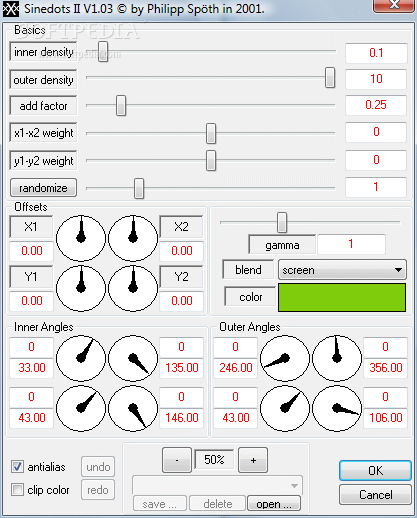Click the randomize value field showing 1
The width and height of the screenshot is (417, 518).
coord(376,187)
